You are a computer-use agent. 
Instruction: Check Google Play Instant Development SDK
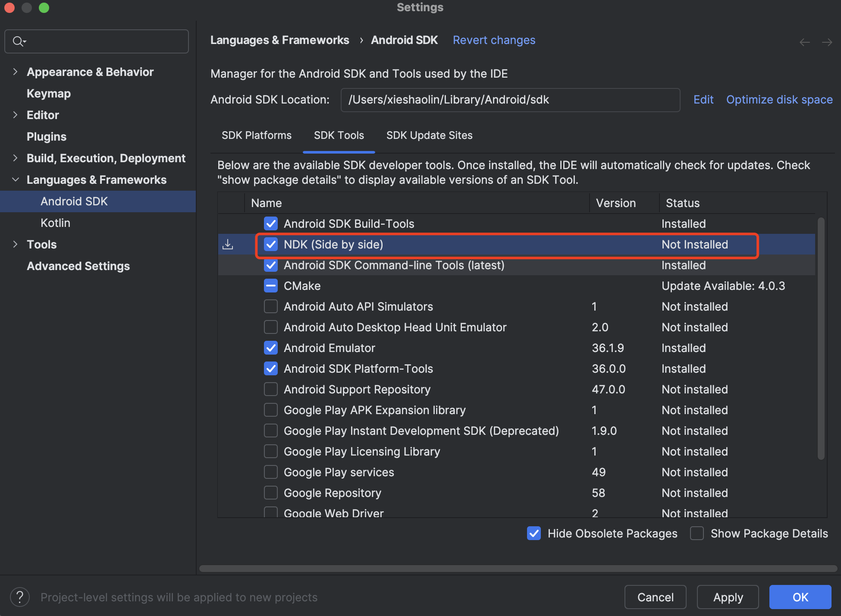[271, 431]
